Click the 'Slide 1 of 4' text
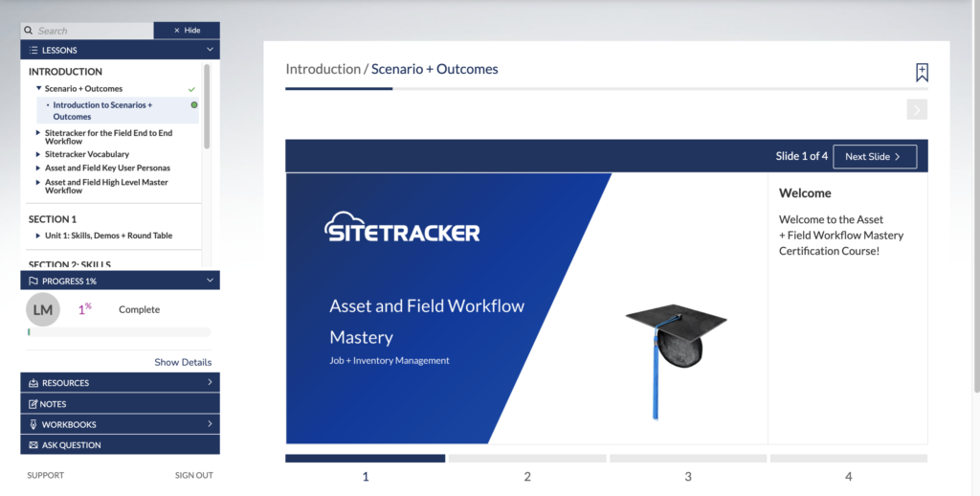 tap(802, 156)
